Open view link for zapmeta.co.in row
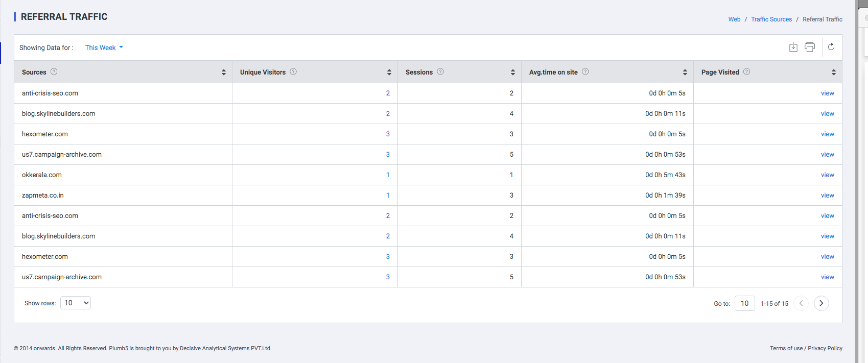The image size is (868, 363). point(828,196)
